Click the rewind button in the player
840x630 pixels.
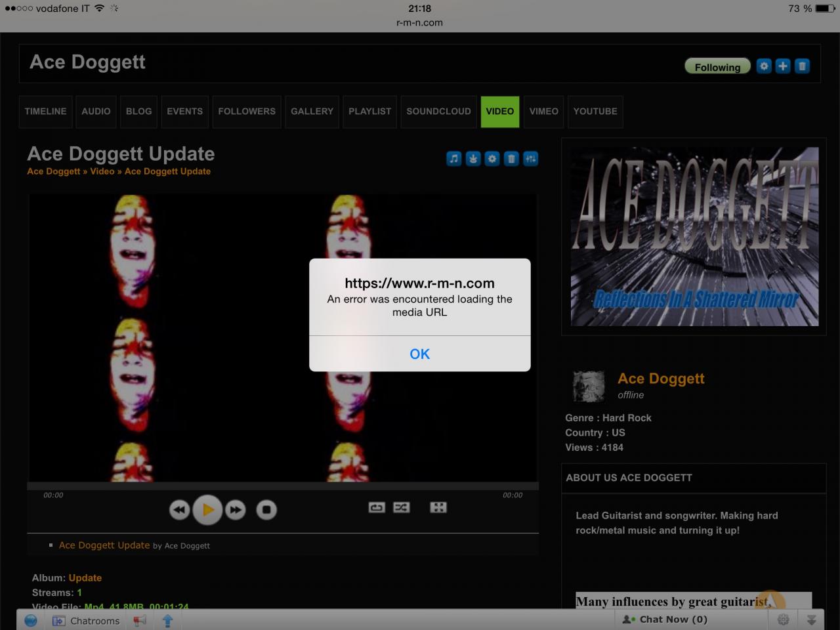point(179,510)
